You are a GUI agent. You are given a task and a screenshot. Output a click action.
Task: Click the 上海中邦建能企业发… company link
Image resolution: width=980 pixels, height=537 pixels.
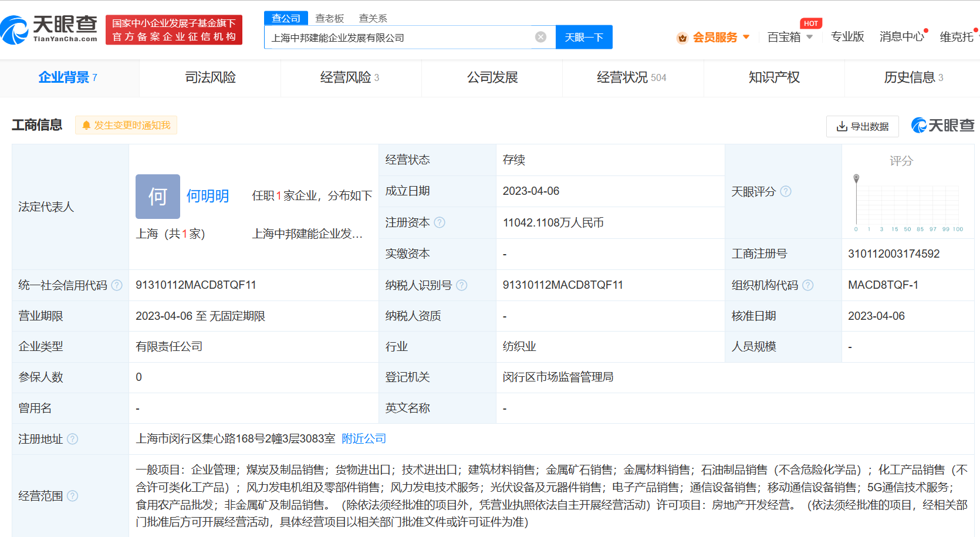[x=307, y=234]
